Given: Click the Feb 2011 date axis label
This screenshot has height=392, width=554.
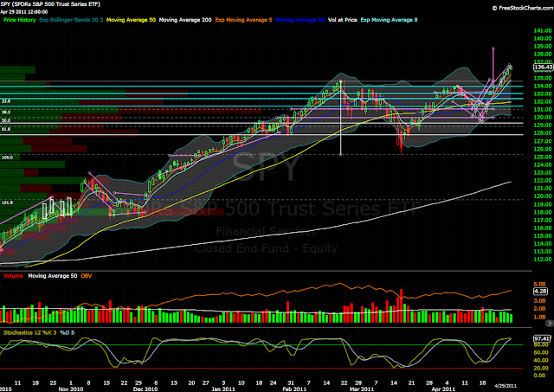Looking at the screenshot, I should pos(295,389).
